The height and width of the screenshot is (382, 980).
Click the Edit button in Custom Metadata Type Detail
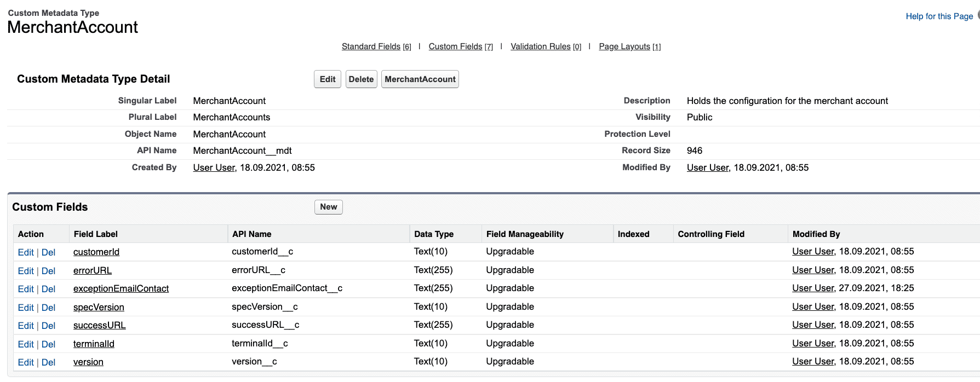[x=327, y=79]
